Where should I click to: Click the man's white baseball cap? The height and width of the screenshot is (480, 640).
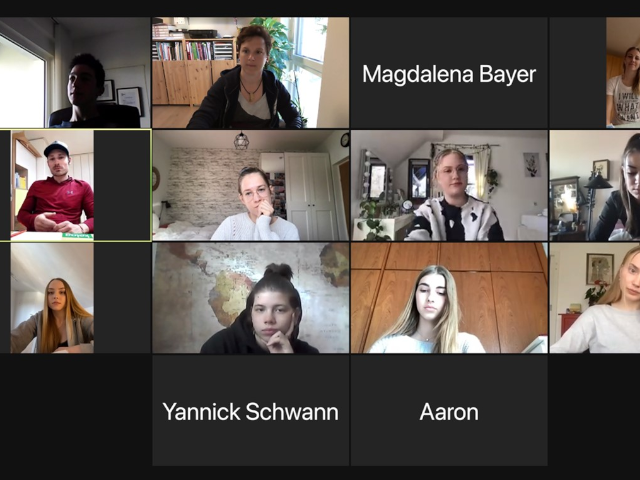56,147
